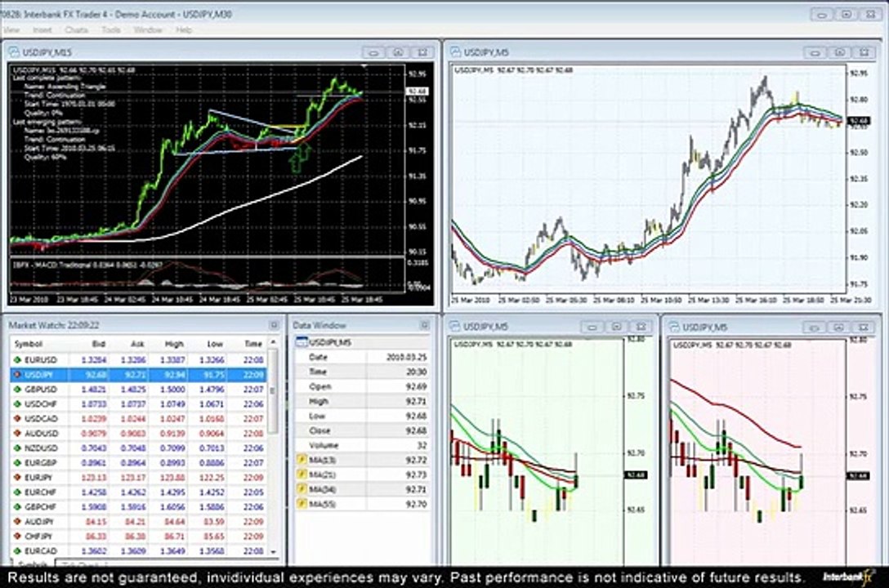Click the GBPUSD green direction arrow icon
889x588 pixels.
tap(18, 390)
